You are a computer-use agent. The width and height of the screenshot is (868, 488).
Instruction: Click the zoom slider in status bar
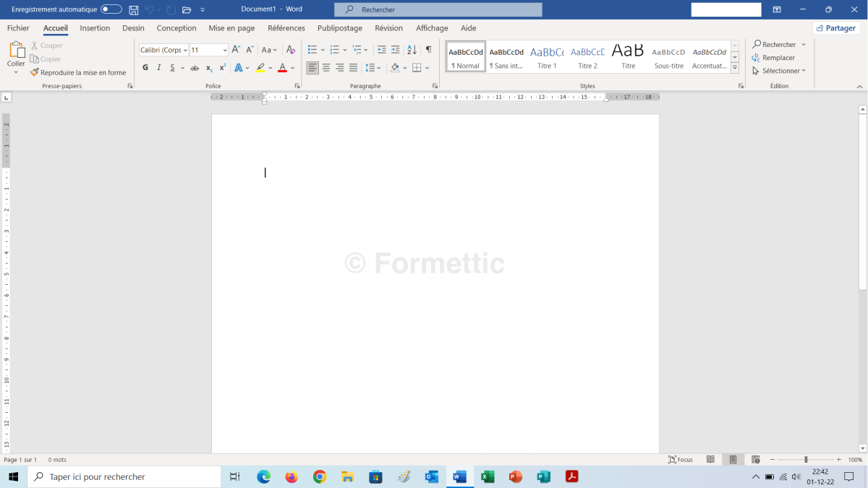[806, 460]
